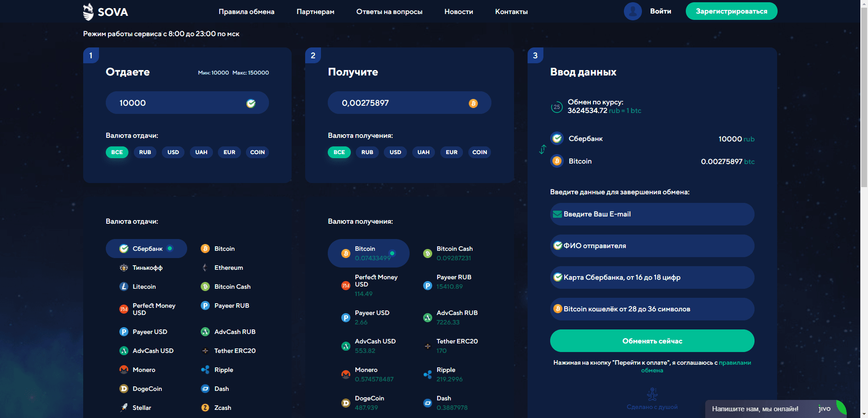Select Ripple as the receive currency
The image size is (868, 418).
pyautogui.click(x=446, y=374)
